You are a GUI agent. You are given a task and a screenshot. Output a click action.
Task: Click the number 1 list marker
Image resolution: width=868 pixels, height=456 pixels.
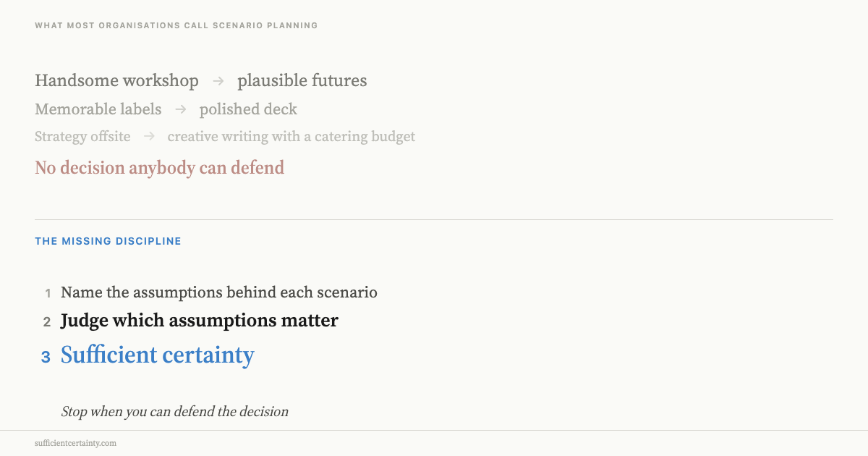(48, 293)
